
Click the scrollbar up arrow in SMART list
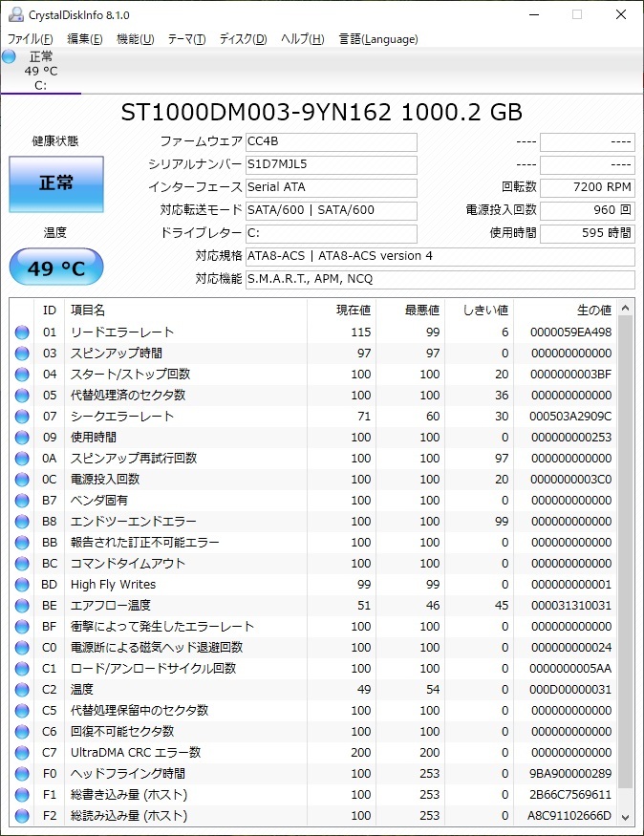pos(625,309)
